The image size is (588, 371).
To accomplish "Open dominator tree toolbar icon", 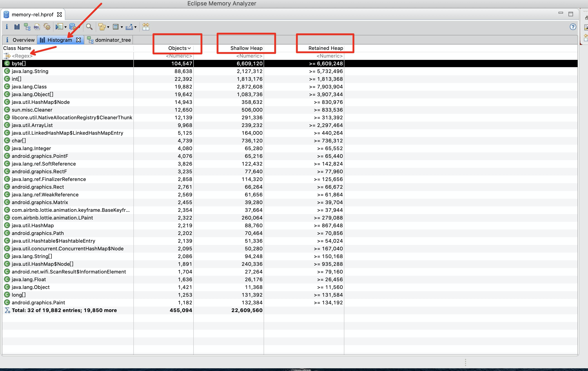I will point(27,27).
